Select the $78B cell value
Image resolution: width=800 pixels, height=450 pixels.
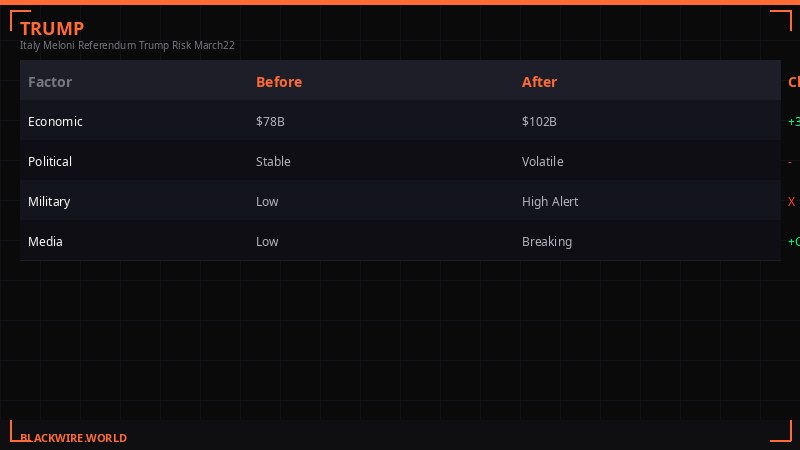(270, 121)
